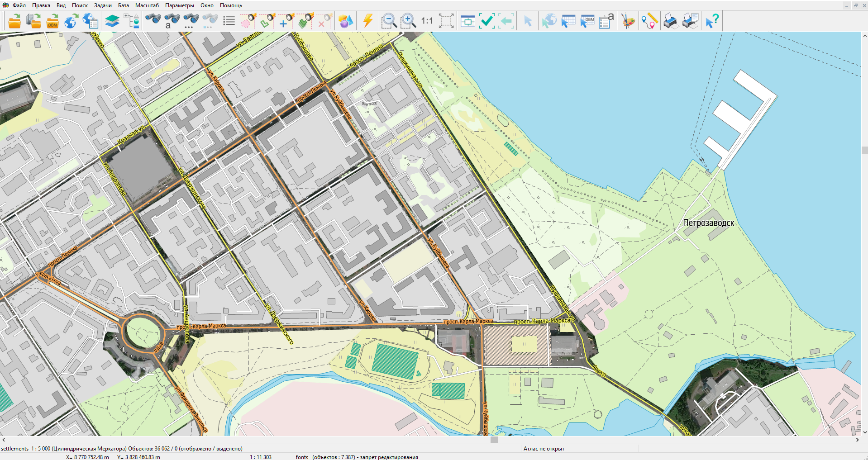Image resolution: width=868 pixels, height=460 pixels.
Task: Click the zoom out magnifier icon
Action: coord(389,21)
